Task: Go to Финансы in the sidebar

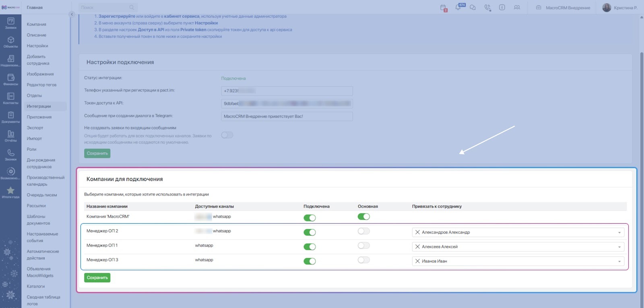Action: [10, 79]
